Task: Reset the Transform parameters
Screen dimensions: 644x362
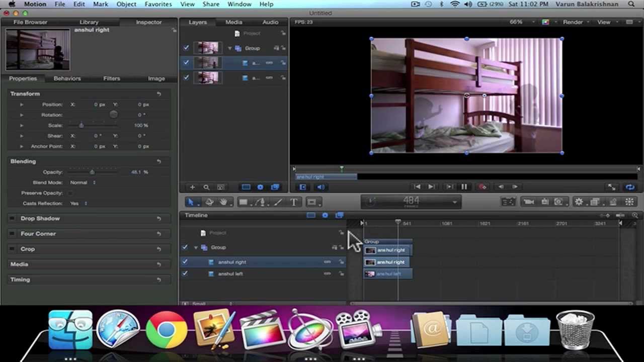Action: point(158,94)
